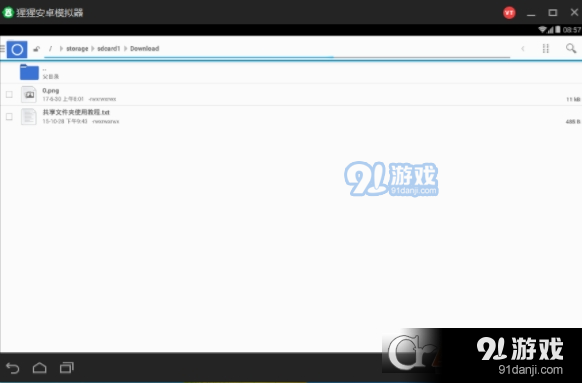Click the back chevron in toolbar

pyautogui.click(x=523, y=49)
